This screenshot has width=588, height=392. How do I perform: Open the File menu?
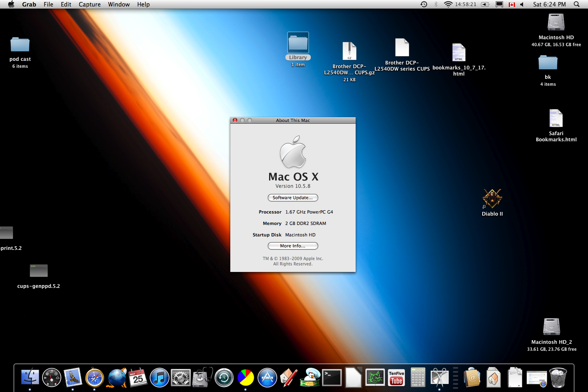(49, 4)
